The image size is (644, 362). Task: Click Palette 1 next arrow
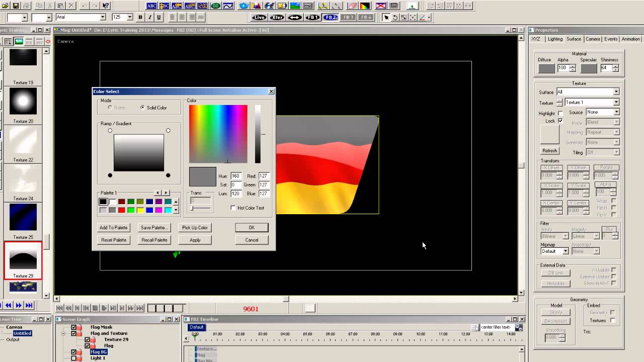(166, 193)
